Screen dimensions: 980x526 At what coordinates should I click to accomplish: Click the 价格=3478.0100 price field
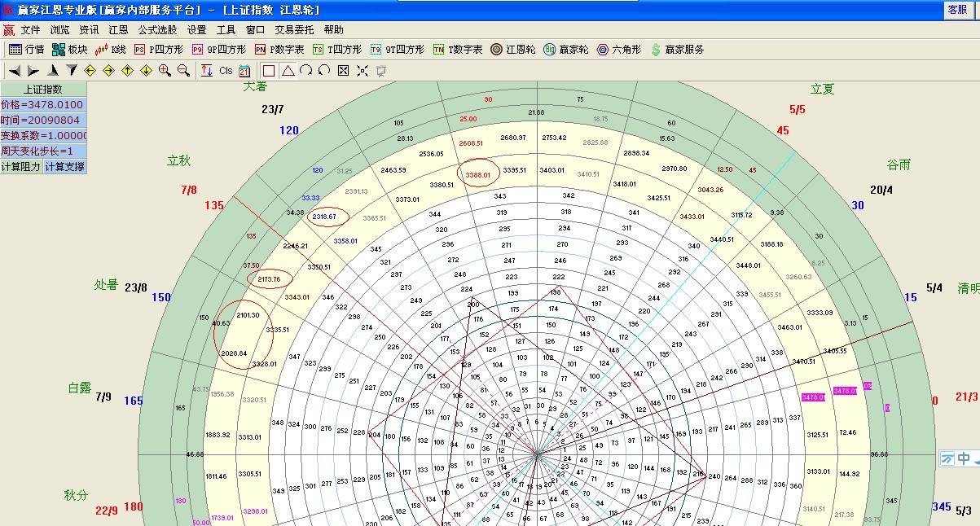pos(43,105)
